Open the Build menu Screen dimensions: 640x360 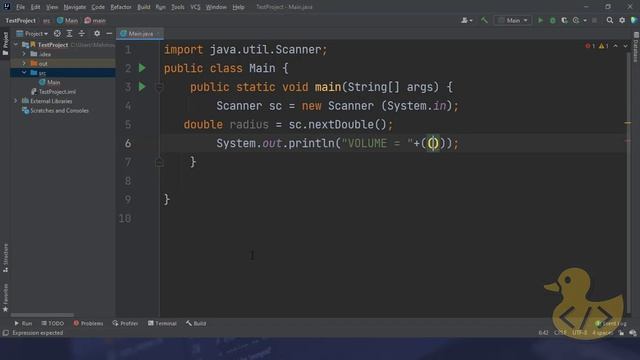(144, 7)
